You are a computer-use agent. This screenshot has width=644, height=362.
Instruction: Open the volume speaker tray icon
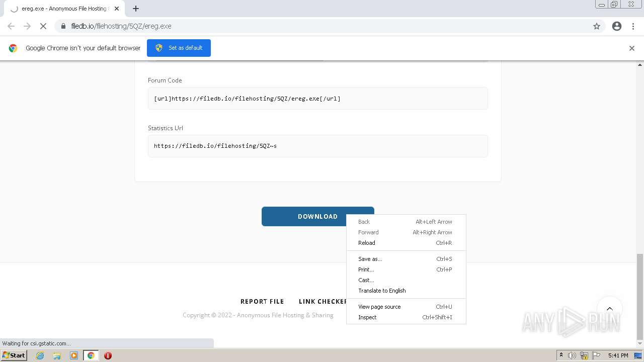point(572,355)
